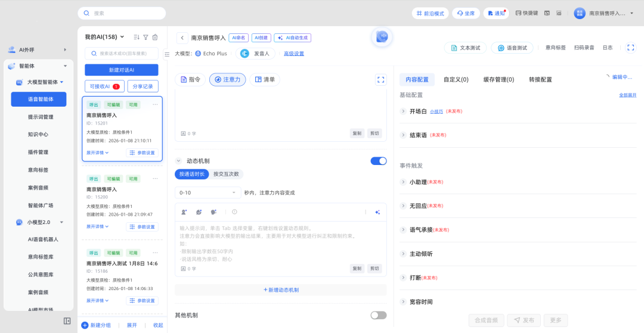Expand prompt editor with fullscreen icon beside 清单
This screenshot has height=333, width=644.
coord(381,80)
